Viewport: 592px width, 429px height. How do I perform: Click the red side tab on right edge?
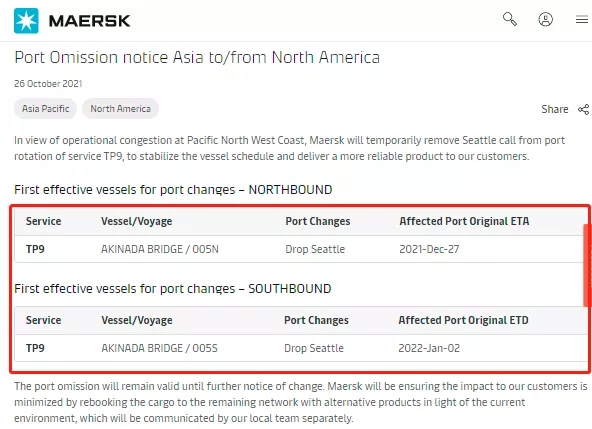click(x=588, y=265)
